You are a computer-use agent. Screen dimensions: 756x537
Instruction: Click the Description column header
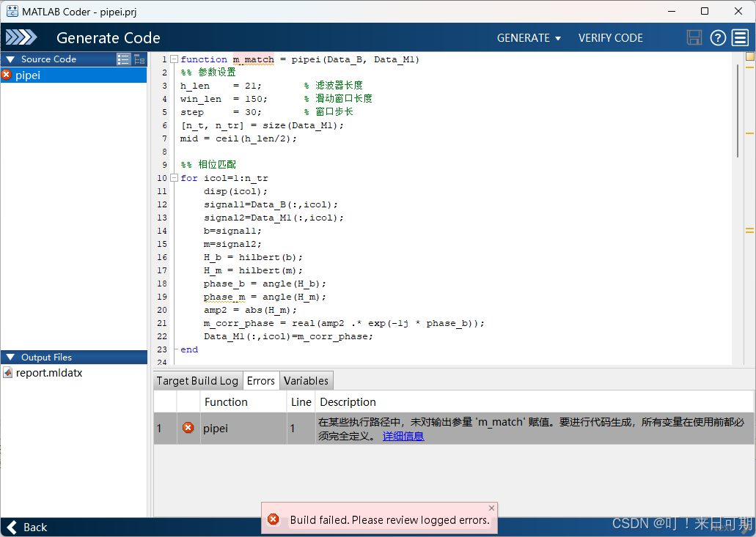535,402
